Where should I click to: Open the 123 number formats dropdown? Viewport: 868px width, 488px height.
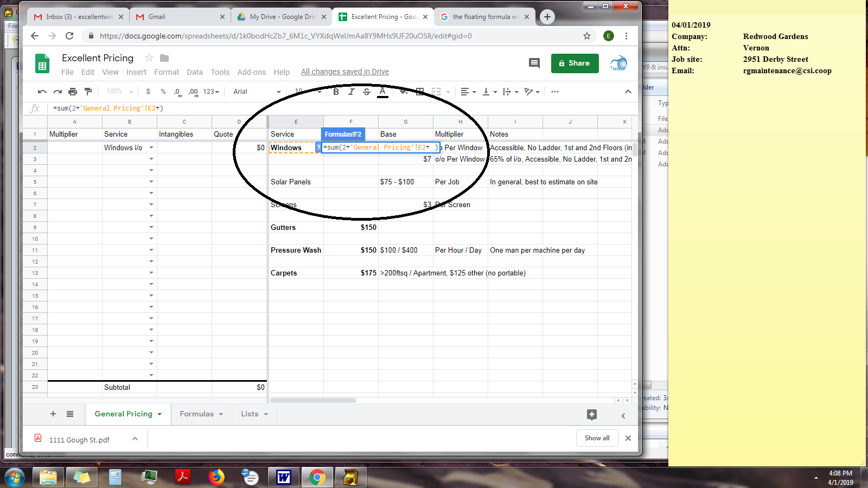pos(211,92)
